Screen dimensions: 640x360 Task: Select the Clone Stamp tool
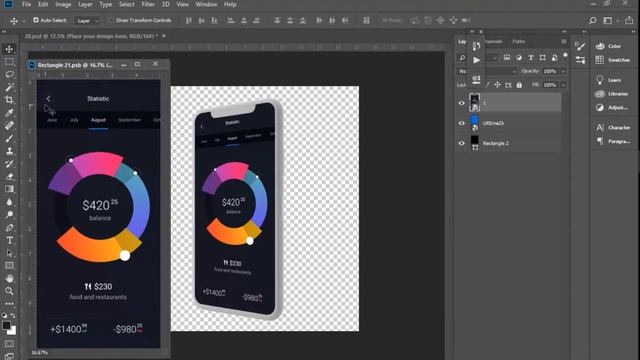(x=9, y=151)
